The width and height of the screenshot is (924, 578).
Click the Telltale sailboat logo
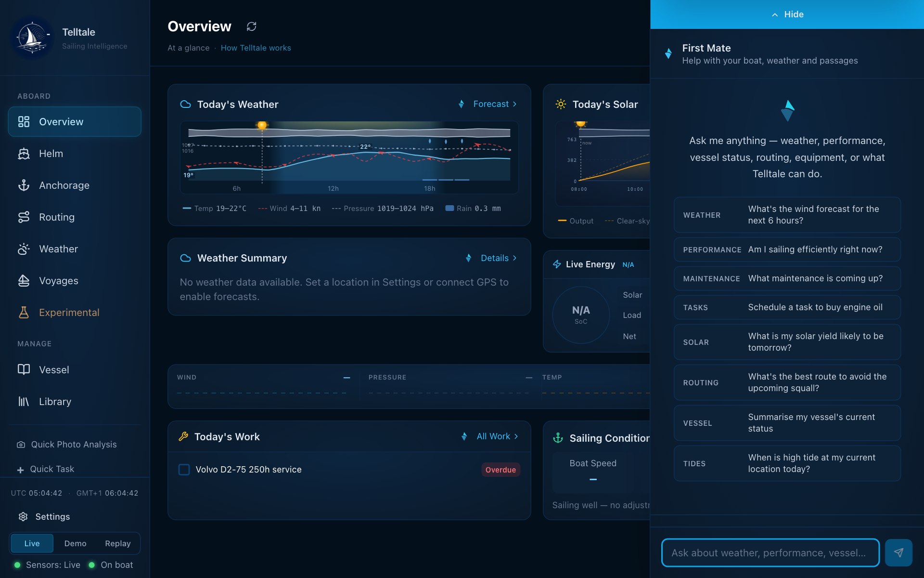point(32,38)
